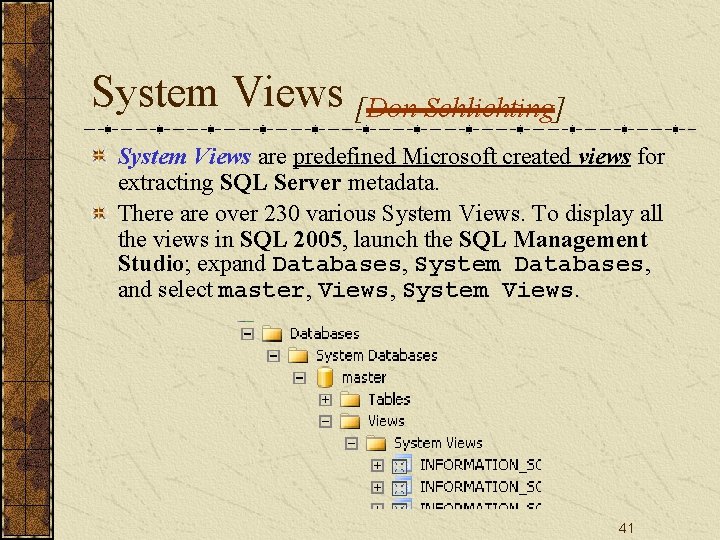Expand the first INFORMATION_SC view
Screen dimensions: 720x540
point(377,465)
